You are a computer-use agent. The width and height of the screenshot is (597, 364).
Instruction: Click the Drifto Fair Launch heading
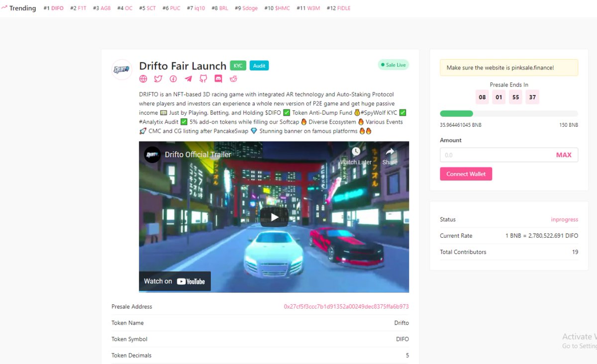click(183, 66)
